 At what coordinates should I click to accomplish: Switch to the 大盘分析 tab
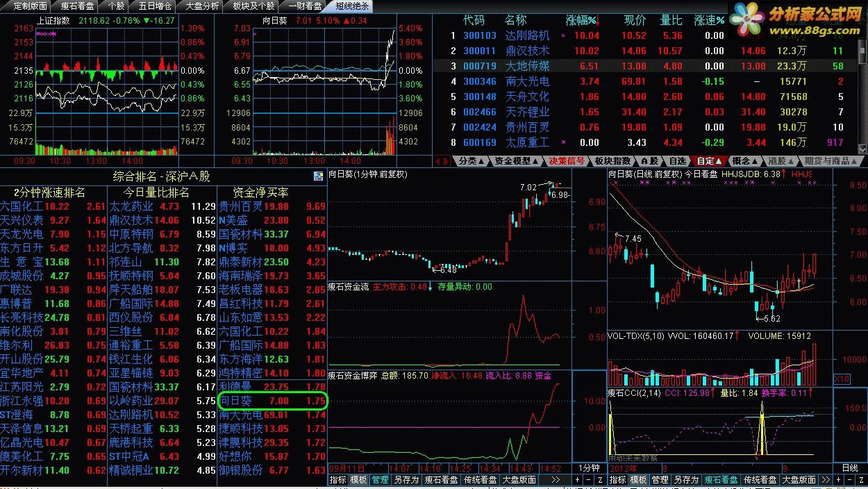tap(202, 6)
